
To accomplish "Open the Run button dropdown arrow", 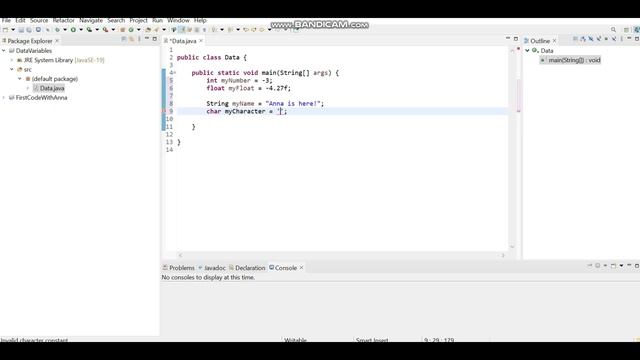I will (x=81, y=30).
